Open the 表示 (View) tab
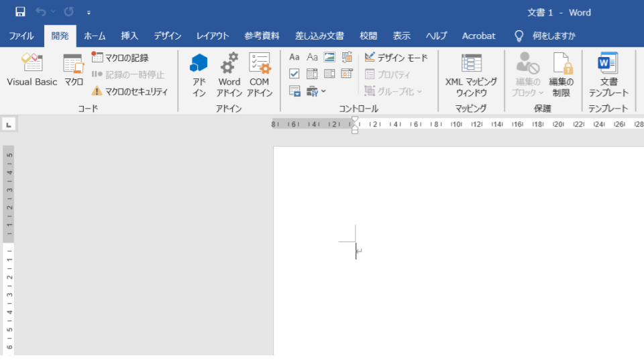644x362 pixels. tap(402, 36)
